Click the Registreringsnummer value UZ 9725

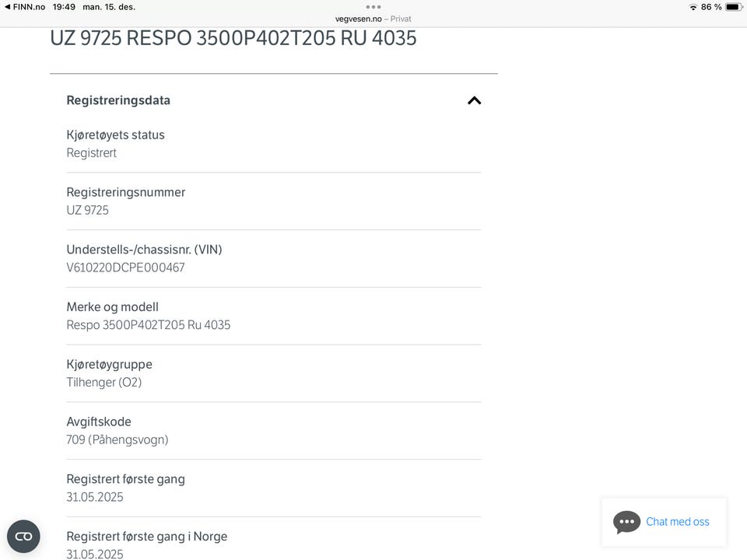click(x=87, y=210)
